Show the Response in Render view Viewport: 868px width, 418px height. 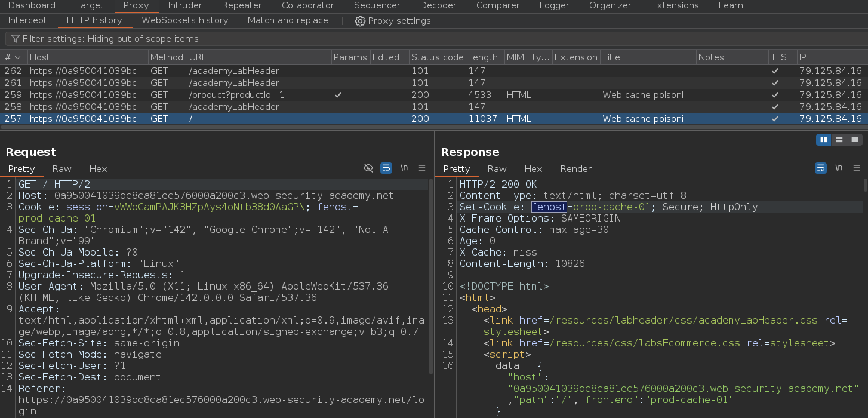point(575,169)
